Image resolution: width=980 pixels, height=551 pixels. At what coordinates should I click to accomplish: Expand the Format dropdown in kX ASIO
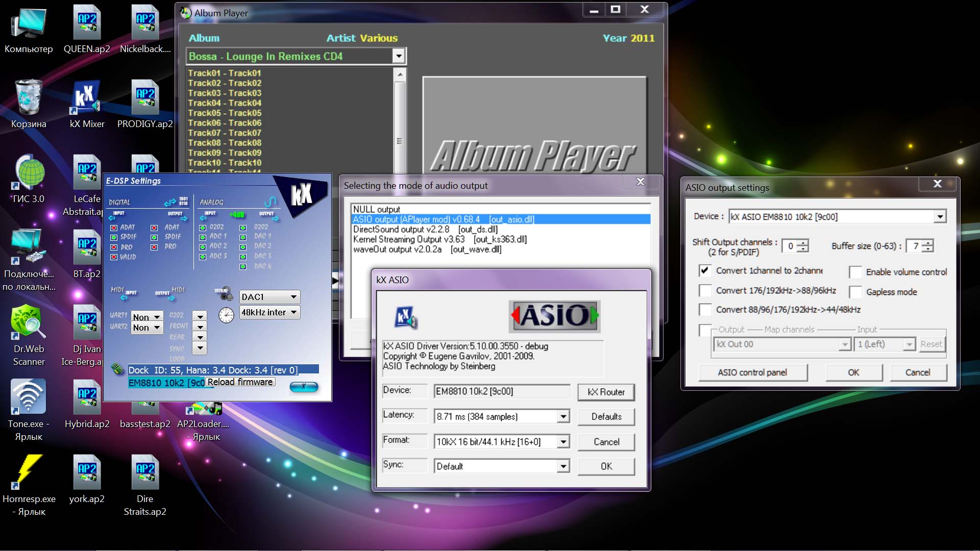[563, 442]
